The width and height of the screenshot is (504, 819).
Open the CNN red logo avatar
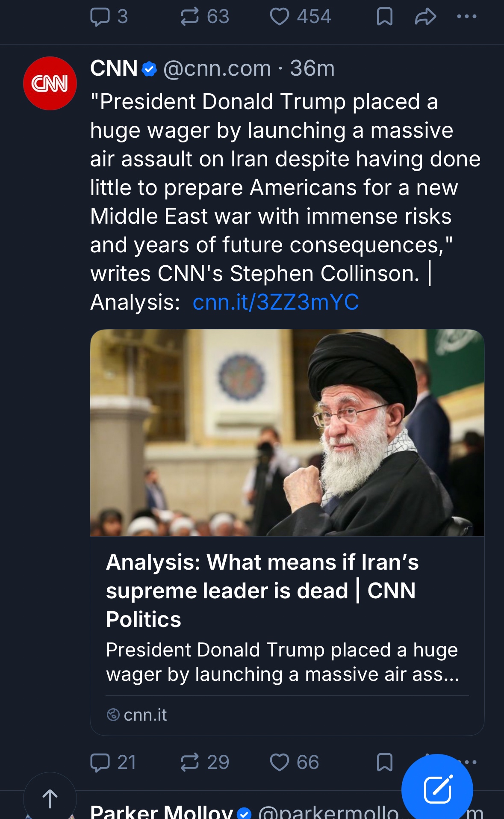coord(50,83)
